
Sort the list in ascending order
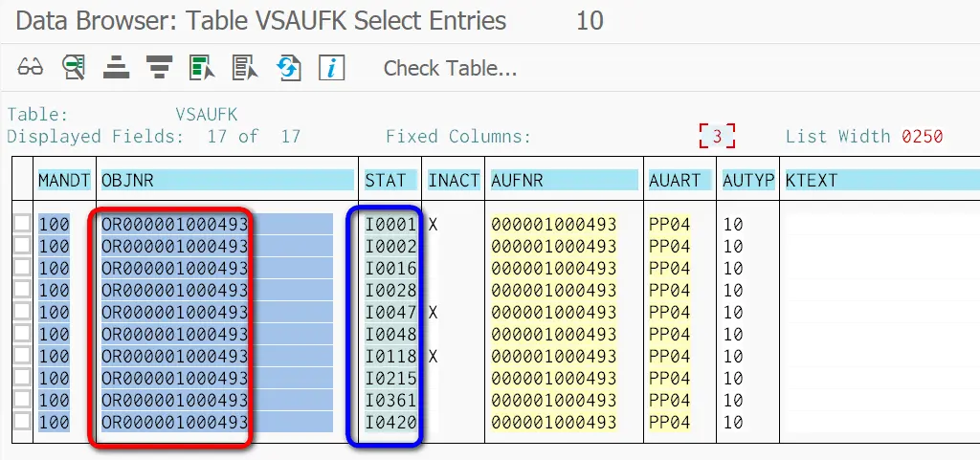click(116, 67)
